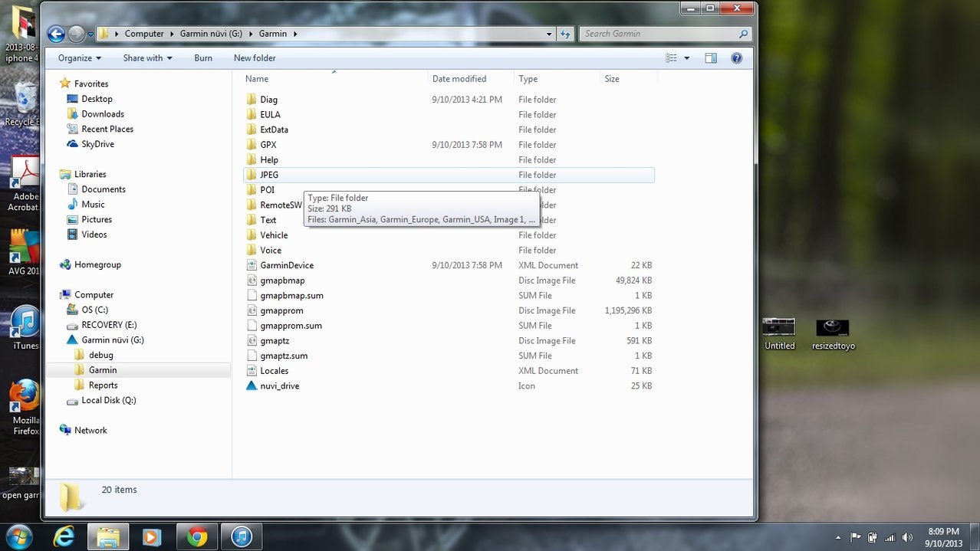Viewport: 980px width, 551px height.
Task: Open Recent Places in Favorites
Action: [107, 130]
